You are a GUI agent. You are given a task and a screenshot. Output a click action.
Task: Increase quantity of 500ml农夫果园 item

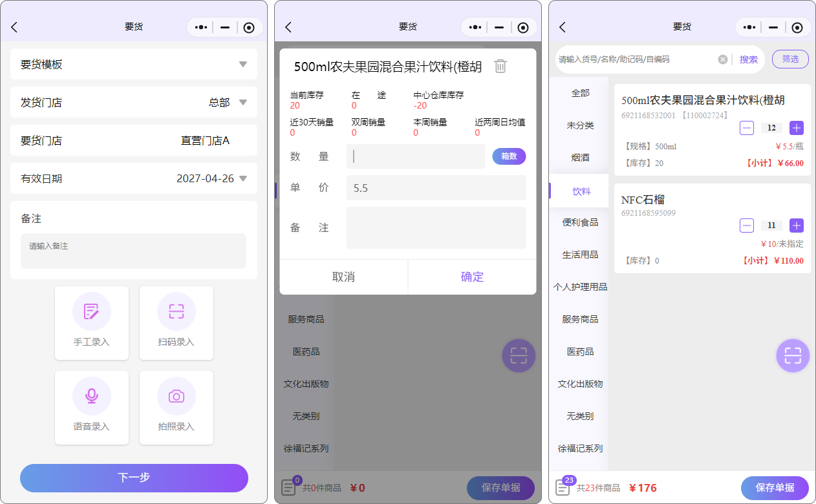(x=797, y=128)
